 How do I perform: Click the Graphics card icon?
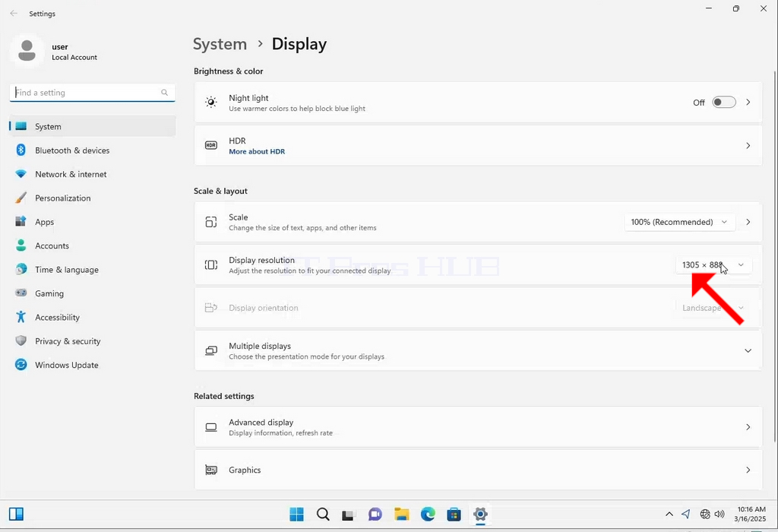(211, 470)
